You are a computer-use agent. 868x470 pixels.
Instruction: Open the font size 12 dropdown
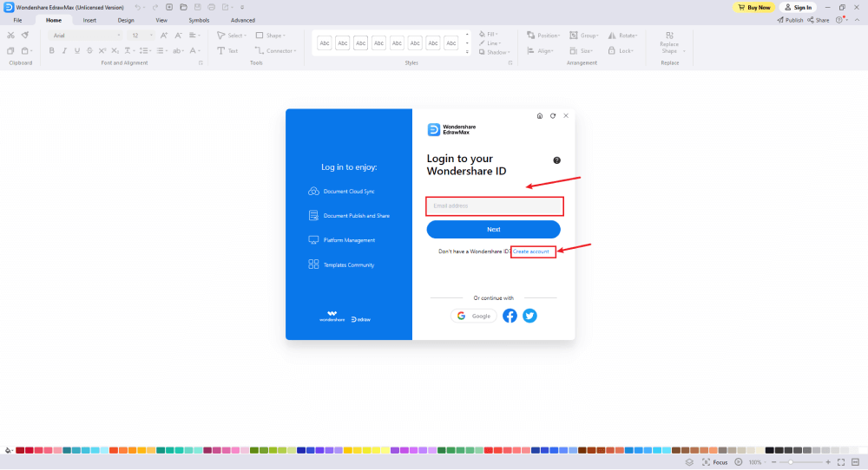tap(141, 36)
